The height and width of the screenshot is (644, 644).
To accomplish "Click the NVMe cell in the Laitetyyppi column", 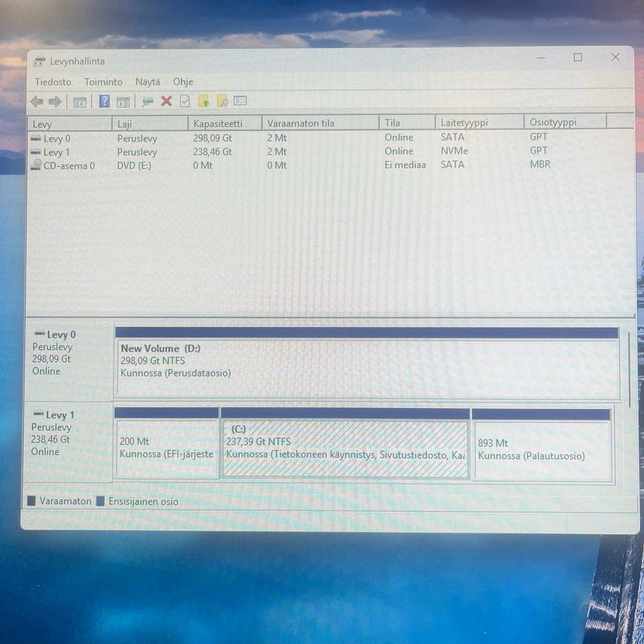I will [x=454, y=151].
